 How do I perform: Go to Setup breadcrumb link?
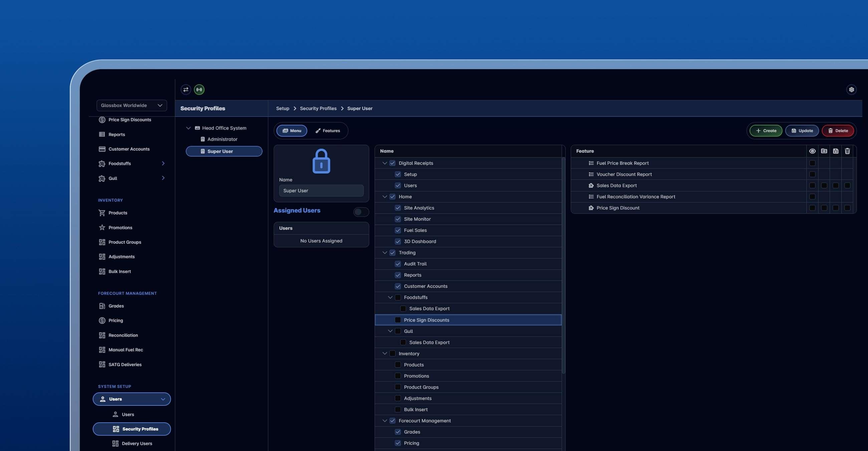[x=282, y=108]
